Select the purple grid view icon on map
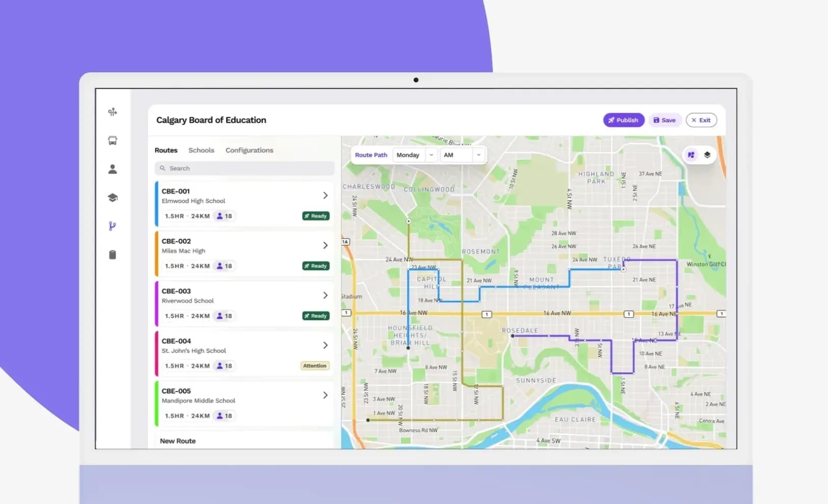828x504 pixels. click(691, 154)
